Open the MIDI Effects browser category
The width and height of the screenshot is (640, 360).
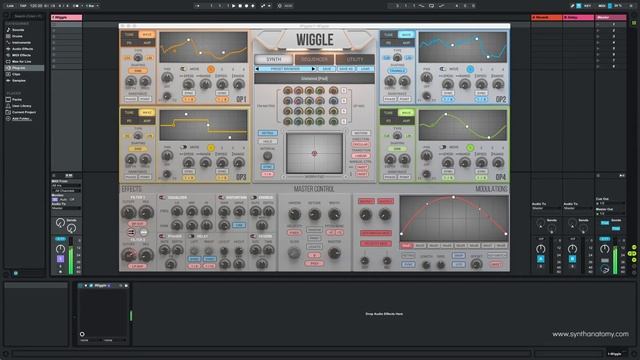(21, 55)
